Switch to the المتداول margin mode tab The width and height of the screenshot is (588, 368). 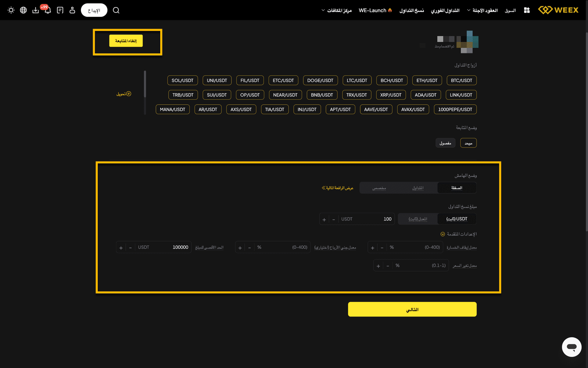(418, 188)
